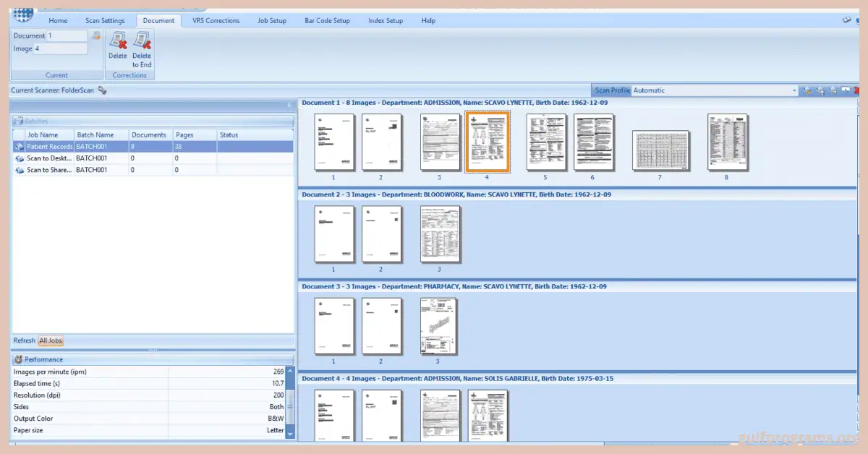Select thumbnail 7 in Document 1
The image size is (868, 454).
pos(660,150)
